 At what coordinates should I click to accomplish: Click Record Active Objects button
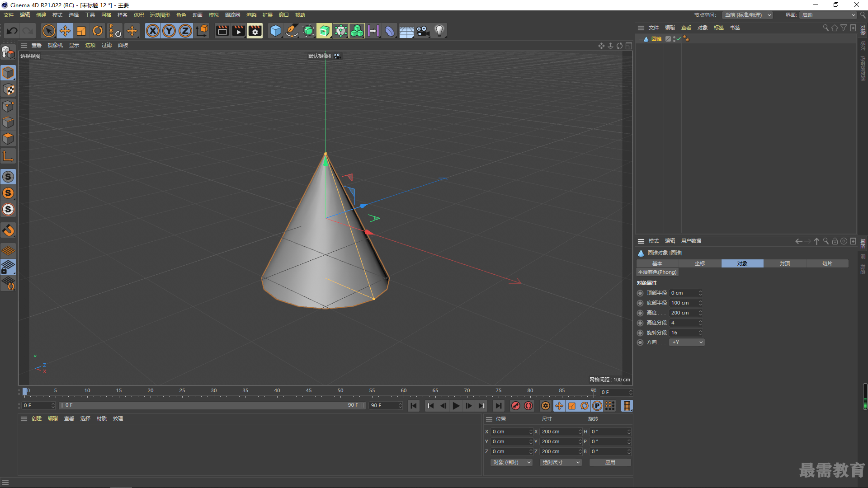516,406
